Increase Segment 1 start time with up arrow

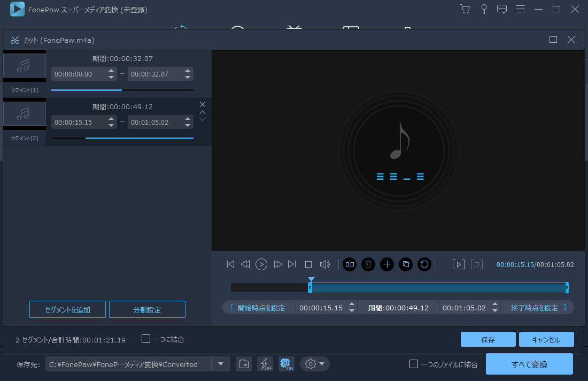coord(111,71)
